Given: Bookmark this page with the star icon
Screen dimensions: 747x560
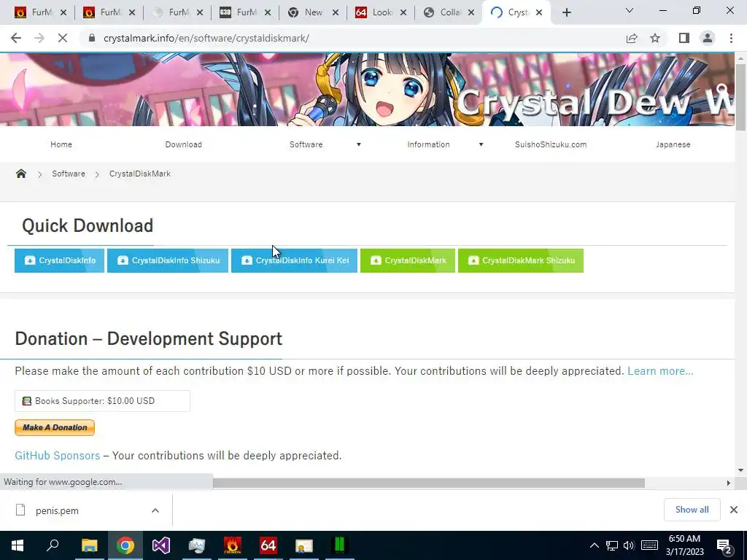Looking at the screenshot, I should click(x=655, y=38).
